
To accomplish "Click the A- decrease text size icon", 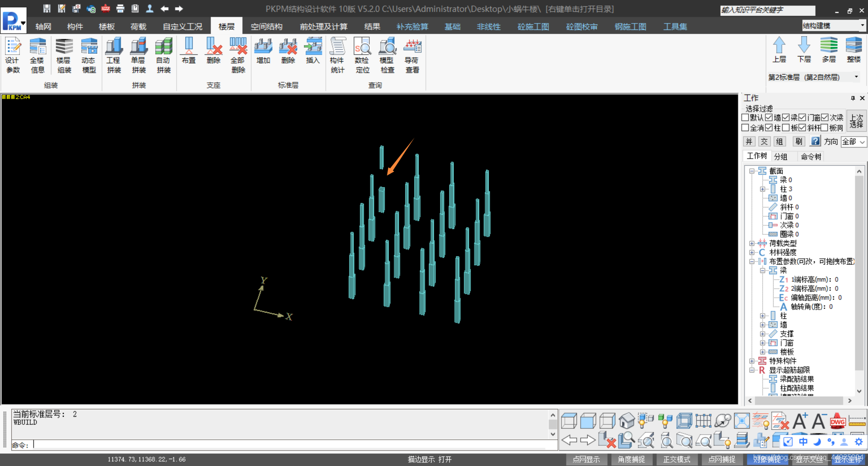I will click(x=819, y=421).
